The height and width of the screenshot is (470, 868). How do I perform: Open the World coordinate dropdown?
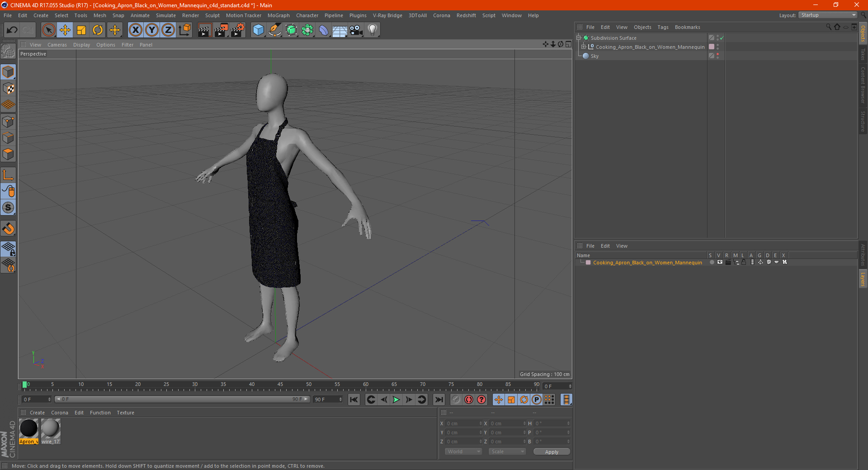(x=463, y=451)
